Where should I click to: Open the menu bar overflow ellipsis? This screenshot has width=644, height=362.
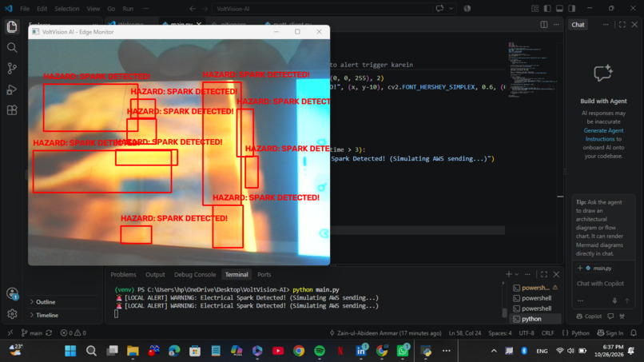(x=145, y=9)
